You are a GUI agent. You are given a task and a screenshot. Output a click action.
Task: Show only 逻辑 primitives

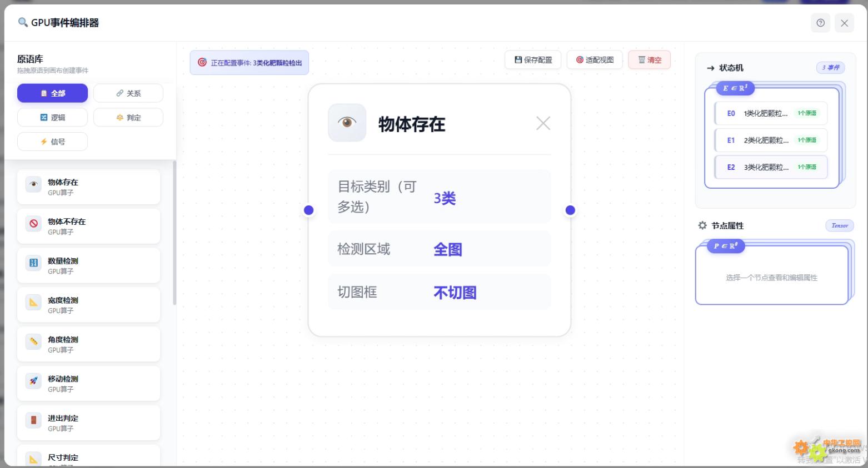point(52,117)
